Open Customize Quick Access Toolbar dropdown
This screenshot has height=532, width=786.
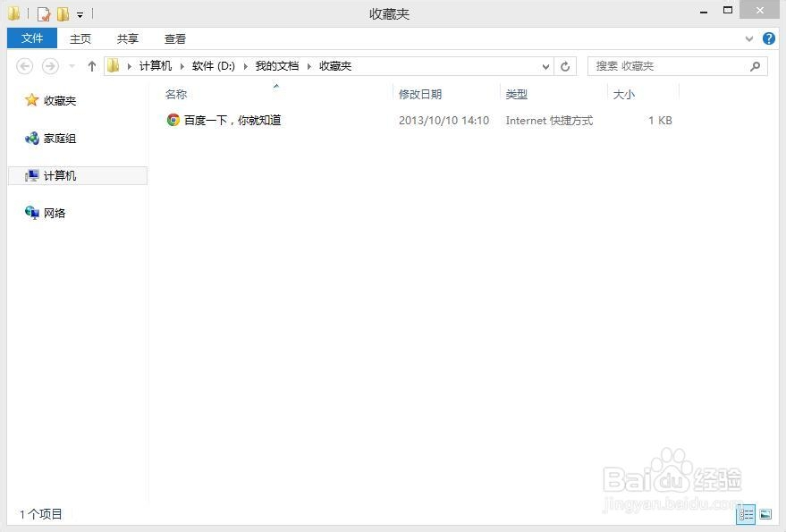80,15
